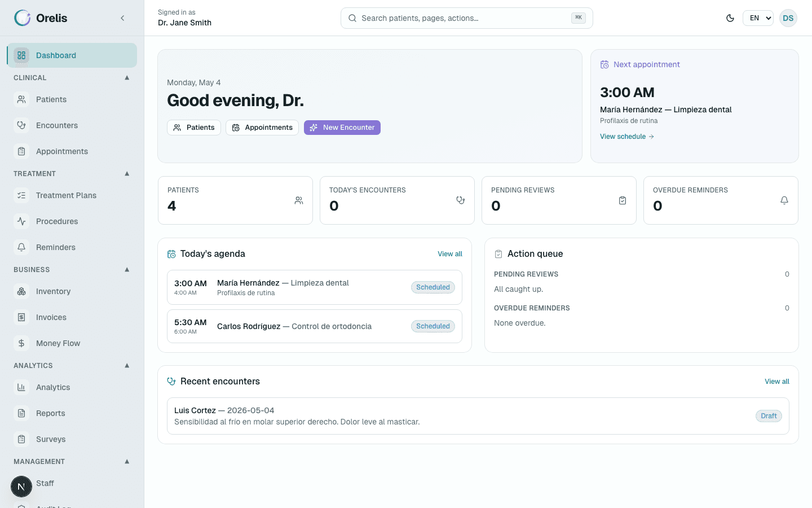Toggle dark mode with the moon icon
Viewport: 812px width, 508px height.
[x=730, y=18]
